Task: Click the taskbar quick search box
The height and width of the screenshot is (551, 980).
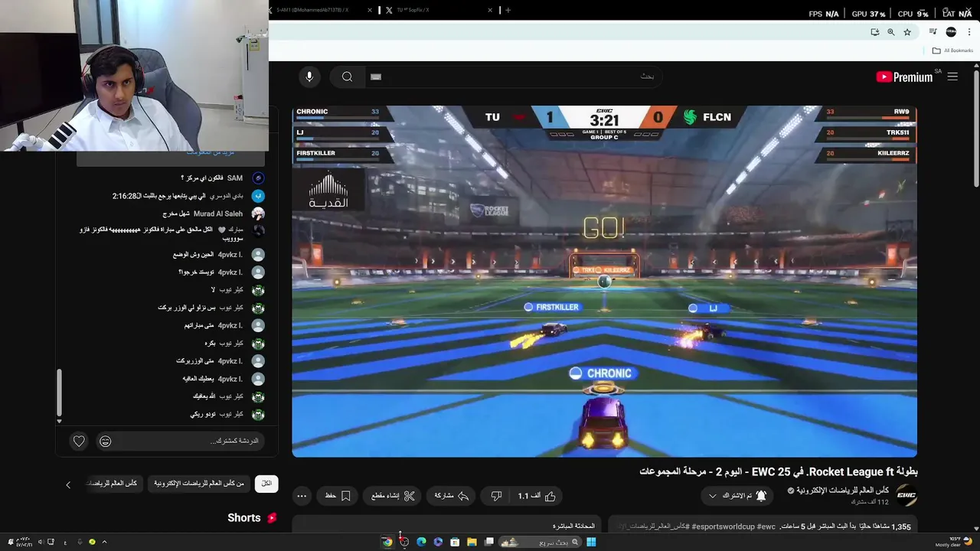Action: (x=541, y=542)
